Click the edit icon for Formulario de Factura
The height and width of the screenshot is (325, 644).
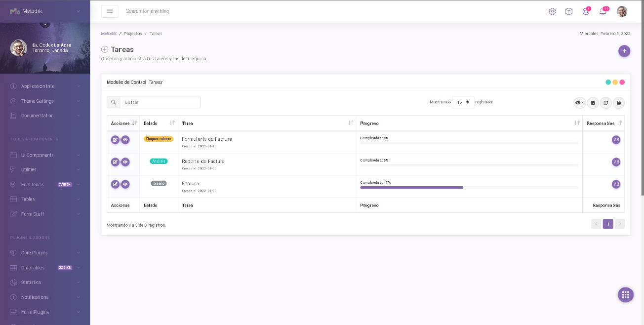(x=115, y=140)
